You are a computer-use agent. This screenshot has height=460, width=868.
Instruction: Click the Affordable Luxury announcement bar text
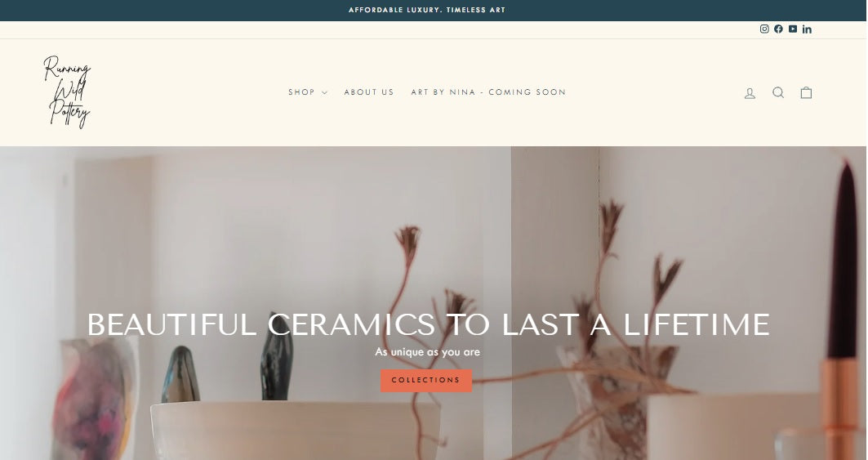tap(427, 10)
